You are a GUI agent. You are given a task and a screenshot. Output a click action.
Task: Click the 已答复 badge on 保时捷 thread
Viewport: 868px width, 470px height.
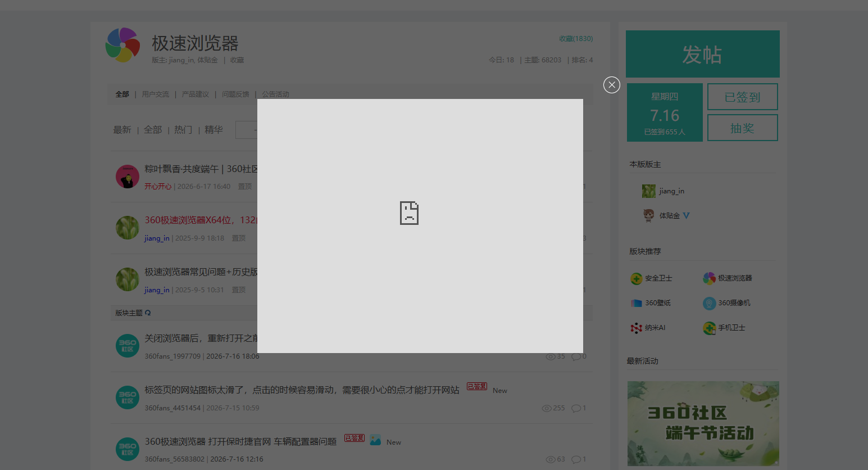pyautogui.click(x=355, y=438)
